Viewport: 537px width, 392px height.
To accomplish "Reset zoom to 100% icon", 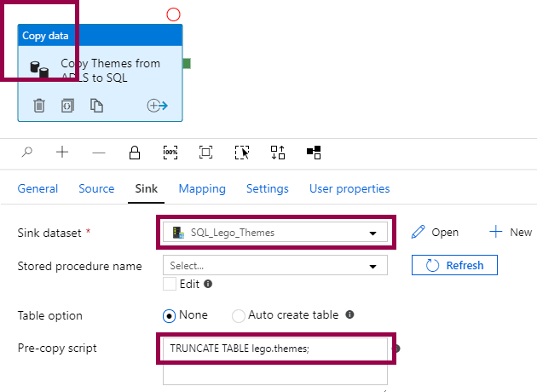I will pyautogui.click(x=170, y=153).
